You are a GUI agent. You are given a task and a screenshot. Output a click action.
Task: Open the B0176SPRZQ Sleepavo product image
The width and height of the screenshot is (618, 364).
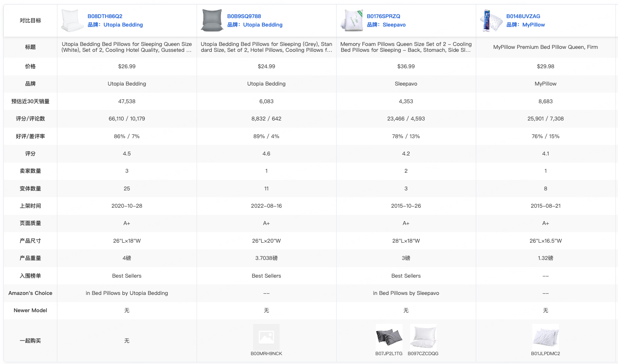point(352,20)
